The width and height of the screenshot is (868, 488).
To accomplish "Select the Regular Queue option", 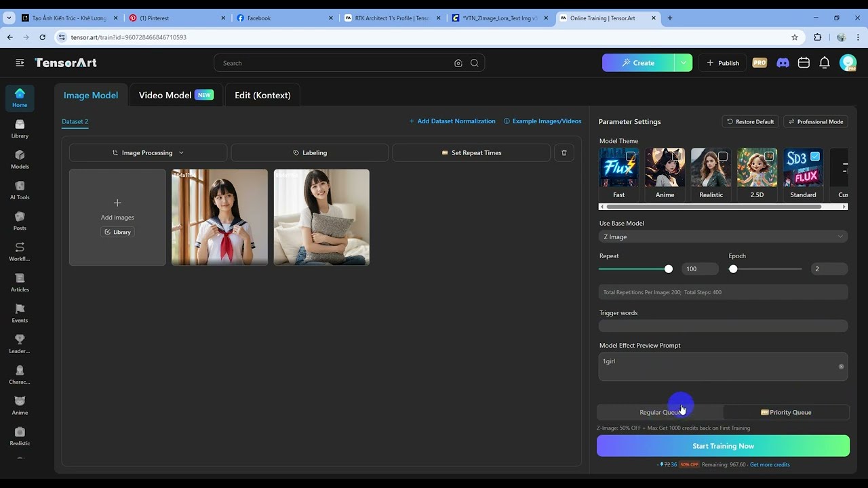I will pyautogui.click(x=660, y=412).
